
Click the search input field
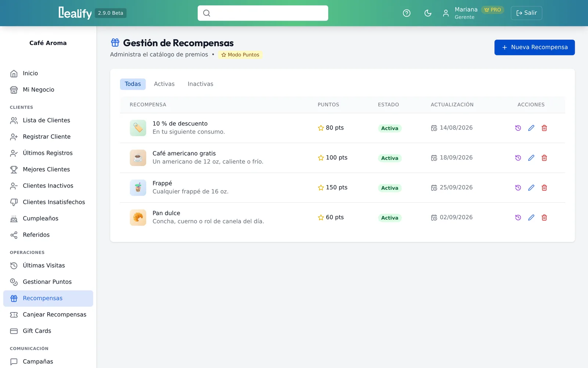263,13
